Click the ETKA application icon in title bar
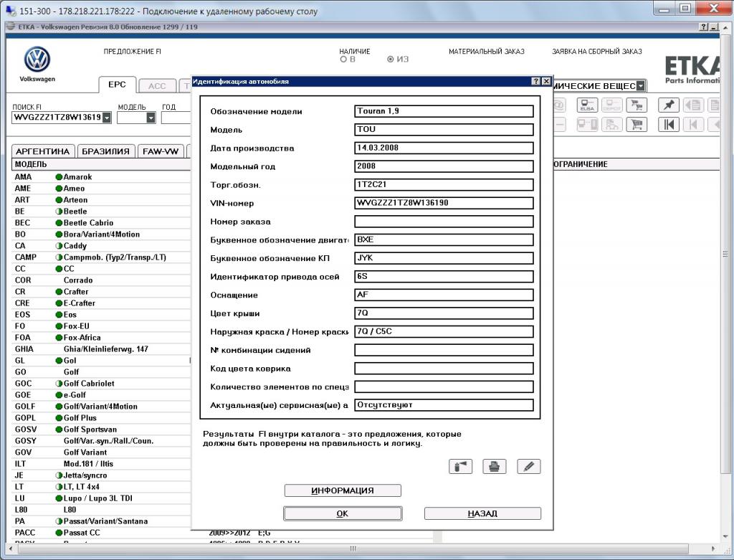The width and height of the screenshot is (734, 560). (x=10, y=27)
